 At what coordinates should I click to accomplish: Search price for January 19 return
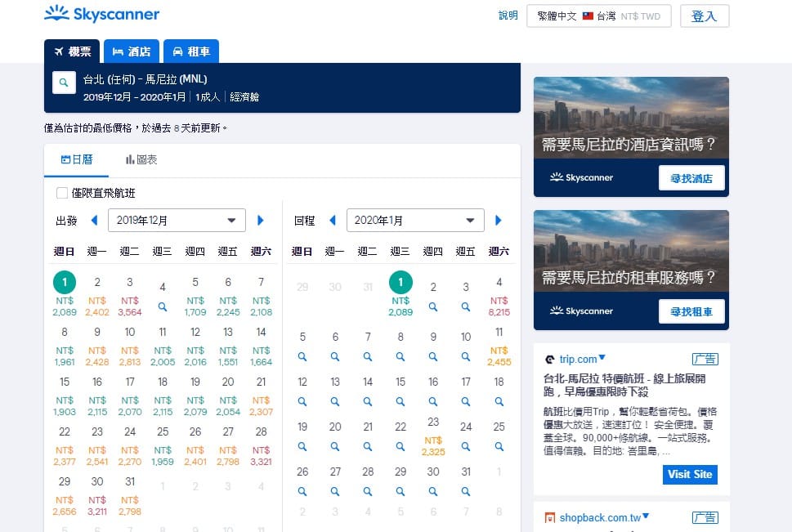pyautogui.click(x=302, y=447)
